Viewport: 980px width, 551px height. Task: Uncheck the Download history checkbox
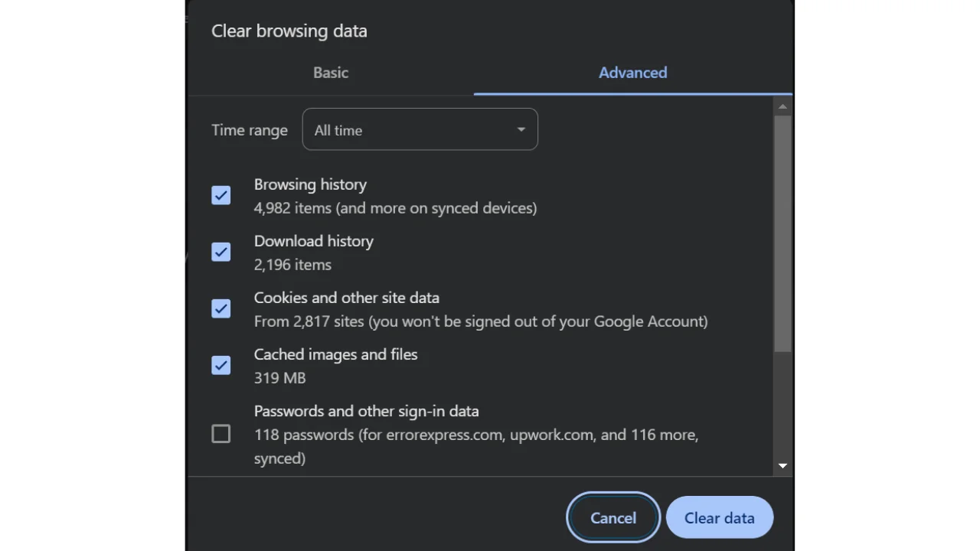(220, 252)
